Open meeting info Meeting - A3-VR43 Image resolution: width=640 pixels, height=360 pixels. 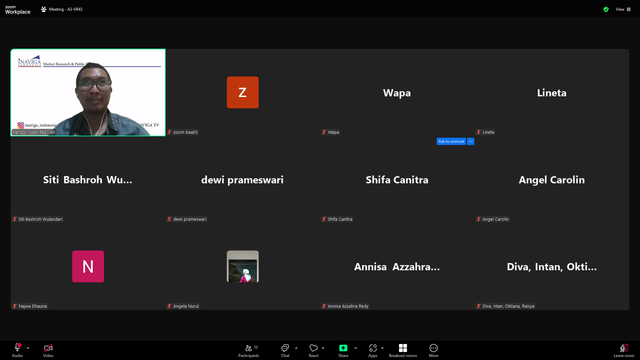pos(62,9)
